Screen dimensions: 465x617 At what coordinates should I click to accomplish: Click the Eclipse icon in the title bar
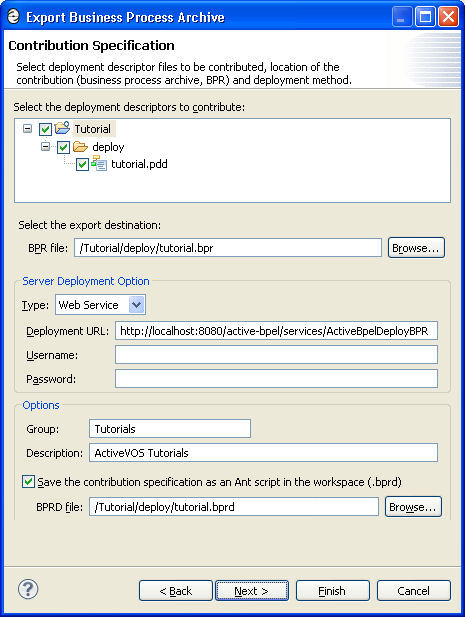coord(14,17)
